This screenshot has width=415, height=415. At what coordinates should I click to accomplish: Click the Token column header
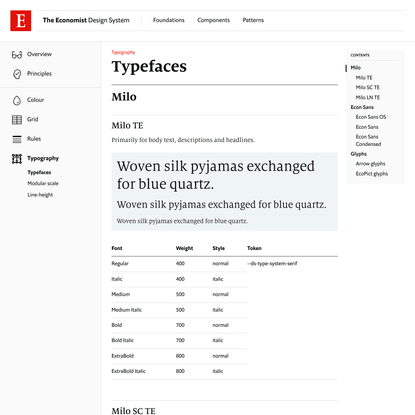point(254,248)
